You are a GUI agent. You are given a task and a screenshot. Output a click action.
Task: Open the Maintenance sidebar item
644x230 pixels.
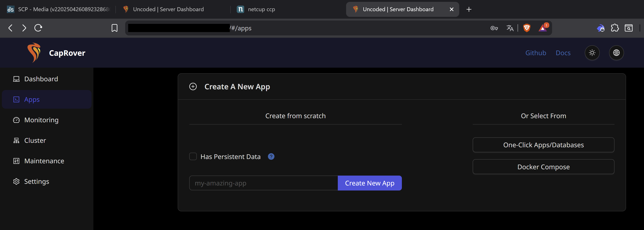point(44,161)
